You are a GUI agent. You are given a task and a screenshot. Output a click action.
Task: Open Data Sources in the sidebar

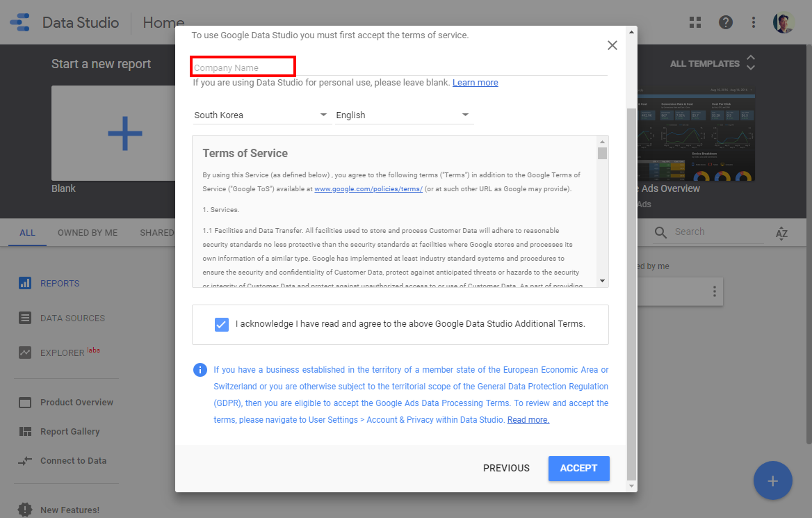point(72,318)
